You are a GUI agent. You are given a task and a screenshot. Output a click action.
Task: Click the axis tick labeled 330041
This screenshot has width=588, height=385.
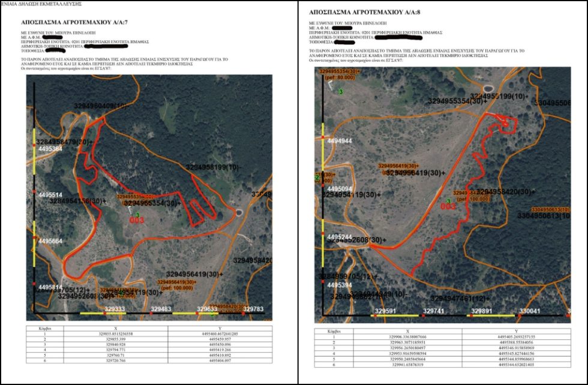point(530,311)
